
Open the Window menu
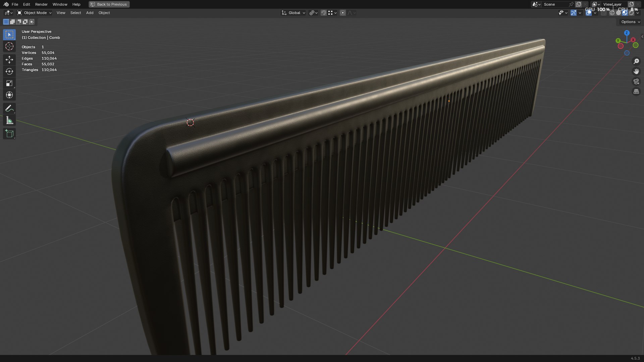(x=60, y=4)
